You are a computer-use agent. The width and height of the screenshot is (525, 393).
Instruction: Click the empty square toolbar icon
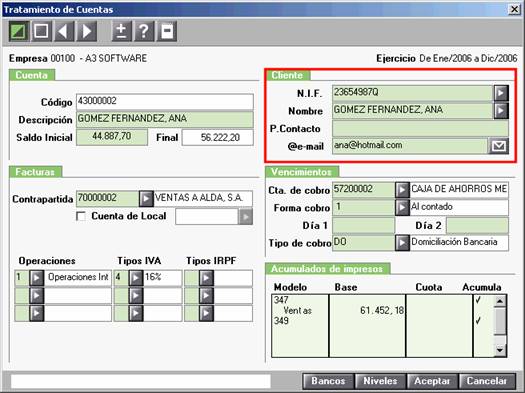[x=41, y=31]
